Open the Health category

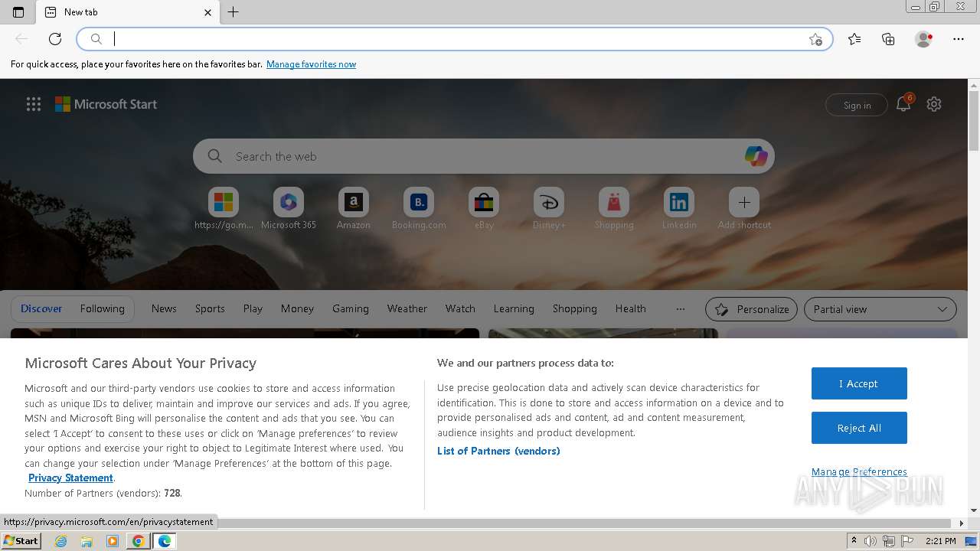click(631, 308)
